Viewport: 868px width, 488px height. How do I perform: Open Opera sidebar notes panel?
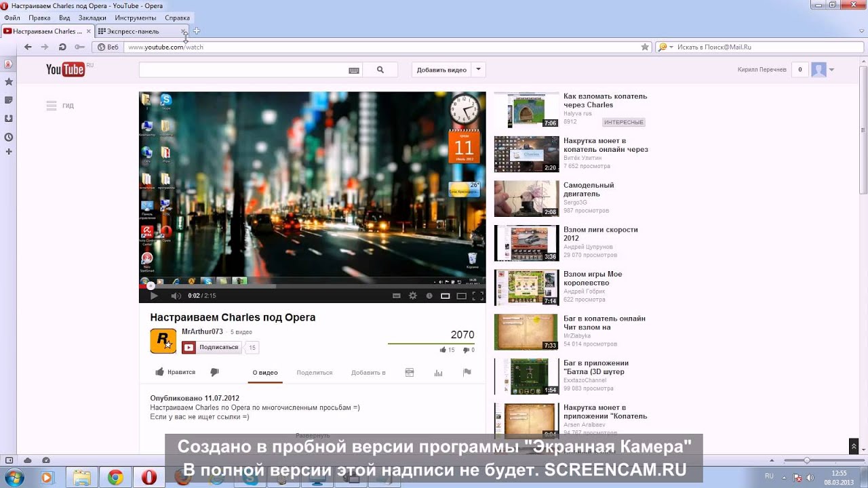(9, 100)
